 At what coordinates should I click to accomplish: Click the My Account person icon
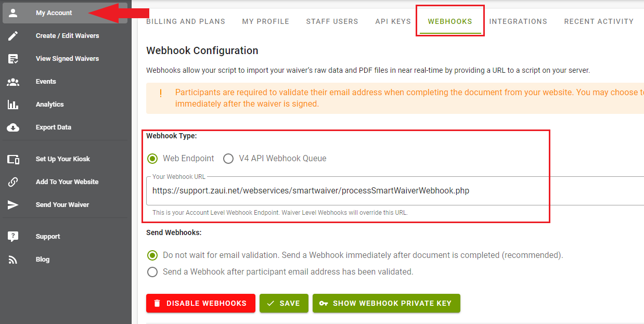(13, 13)
